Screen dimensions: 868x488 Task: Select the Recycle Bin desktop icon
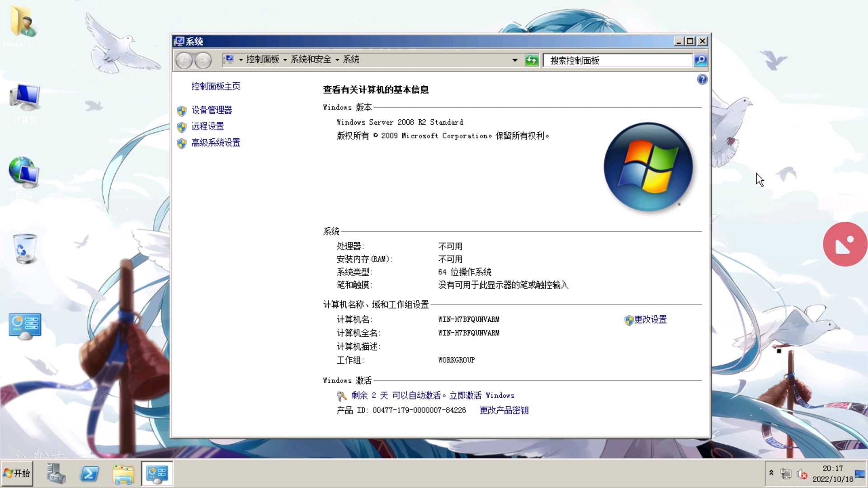[x=25, y=253]
